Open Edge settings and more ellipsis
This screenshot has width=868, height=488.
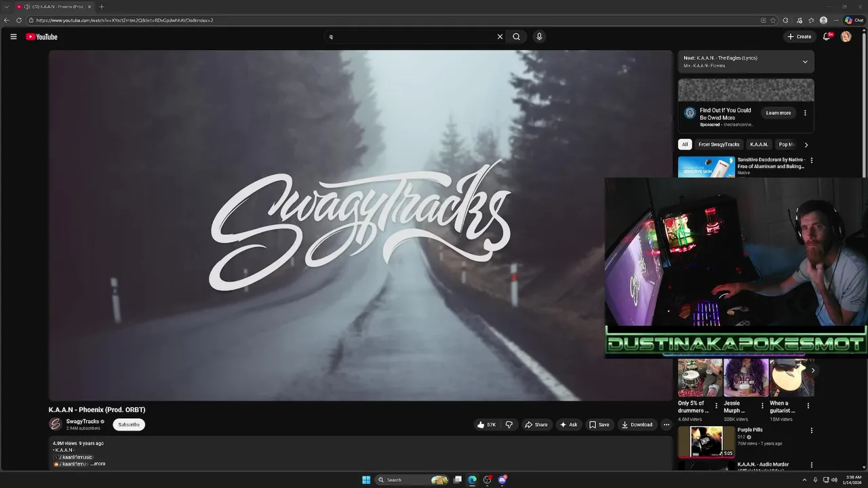tap(835, 20)
